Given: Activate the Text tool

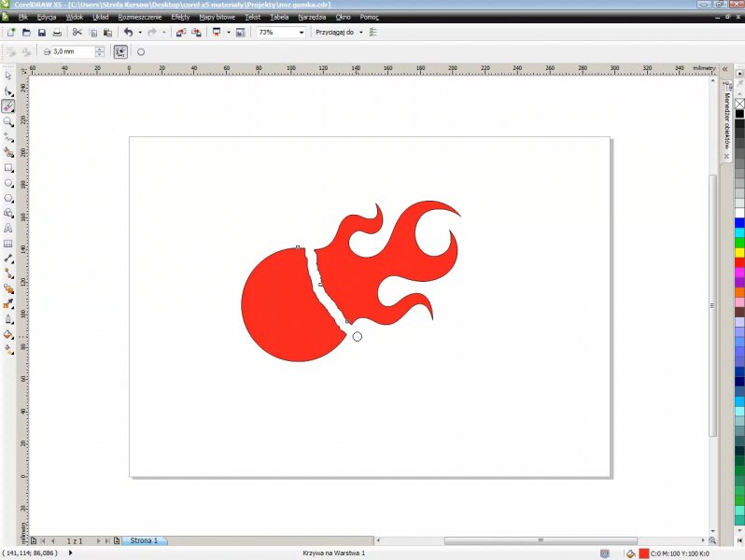Looking at the screenshot, I should (8, 228).
